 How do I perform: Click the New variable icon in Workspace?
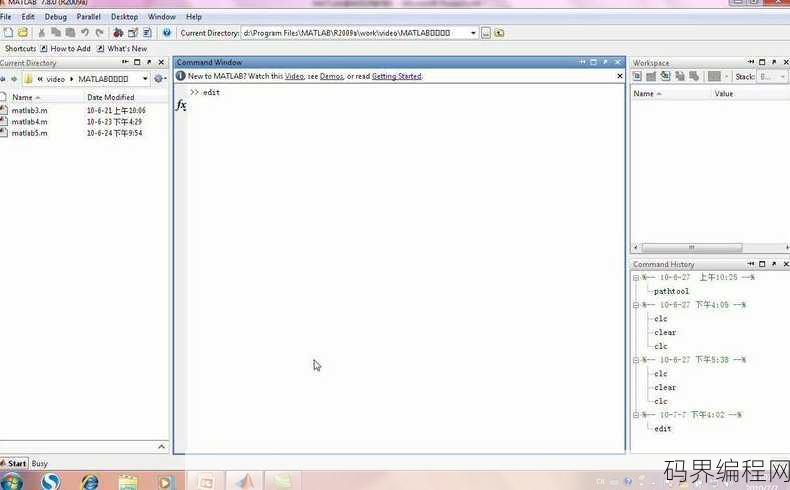pos(637,76)
